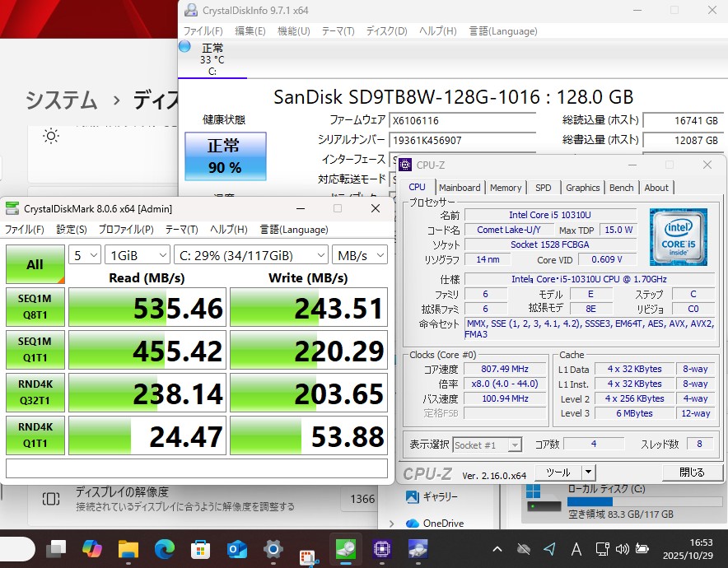Image resolution: width=728 pixels, height=568 pixels.
Task: Show hidden tray icons chevron
Action: [497, 549]
